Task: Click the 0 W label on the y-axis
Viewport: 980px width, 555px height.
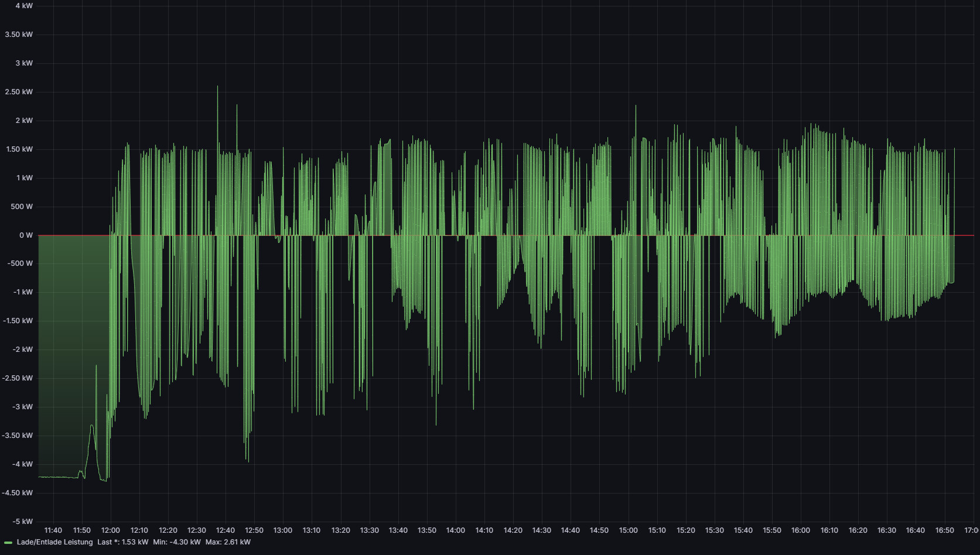Action: pyautogui.click(x=26, y=235)
